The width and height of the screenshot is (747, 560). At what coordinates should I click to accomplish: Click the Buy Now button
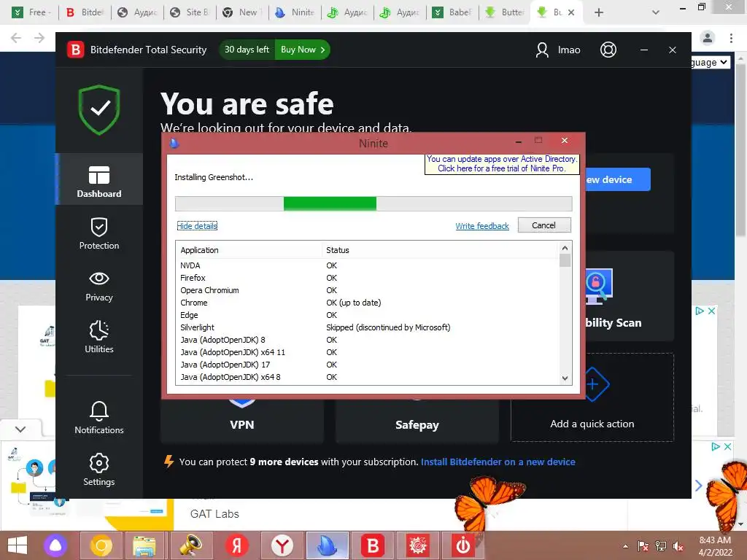[x=303, y=50]
